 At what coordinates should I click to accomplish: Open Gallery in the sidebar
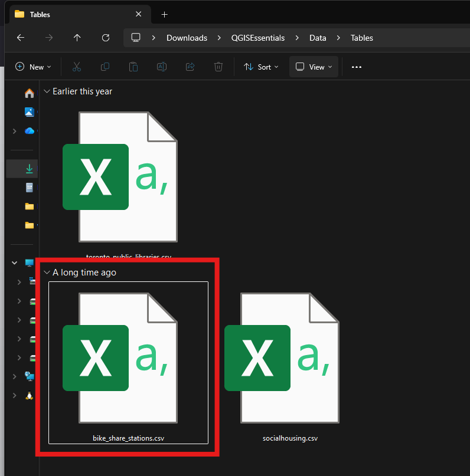[30, 112]
